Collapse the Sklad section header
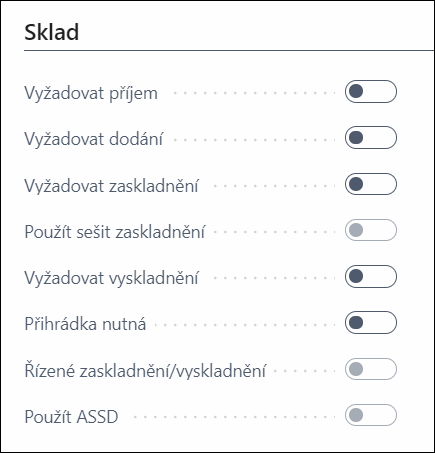435x453 pixels. (52, 32)
